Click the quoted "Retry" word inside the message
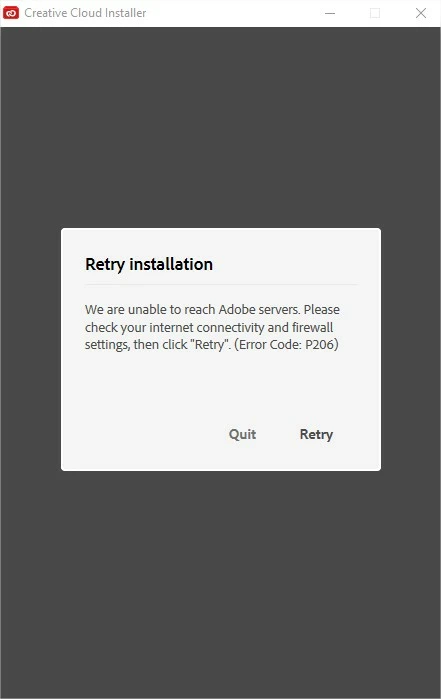 210,345
